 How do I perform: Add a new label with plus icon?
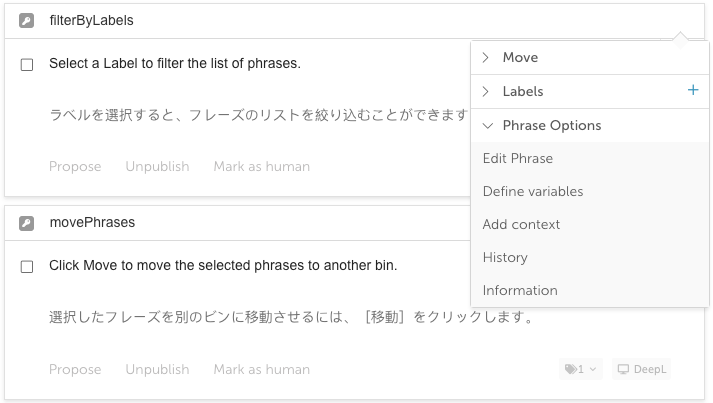tap(693, 90)
